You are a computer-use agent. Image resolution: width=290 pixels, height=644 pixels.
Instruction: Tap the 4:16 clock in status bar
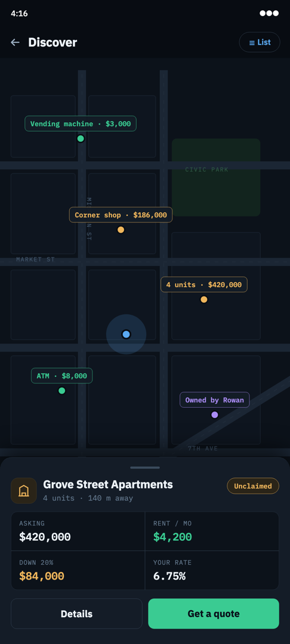click(19, 13)
